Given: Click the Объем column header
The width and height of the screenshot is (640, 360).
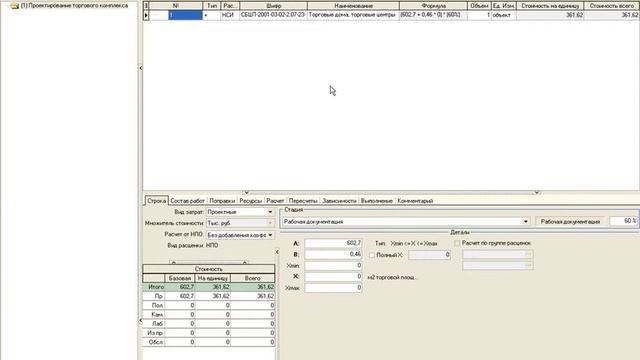Looking at the screenshot, I should [479, 6].
